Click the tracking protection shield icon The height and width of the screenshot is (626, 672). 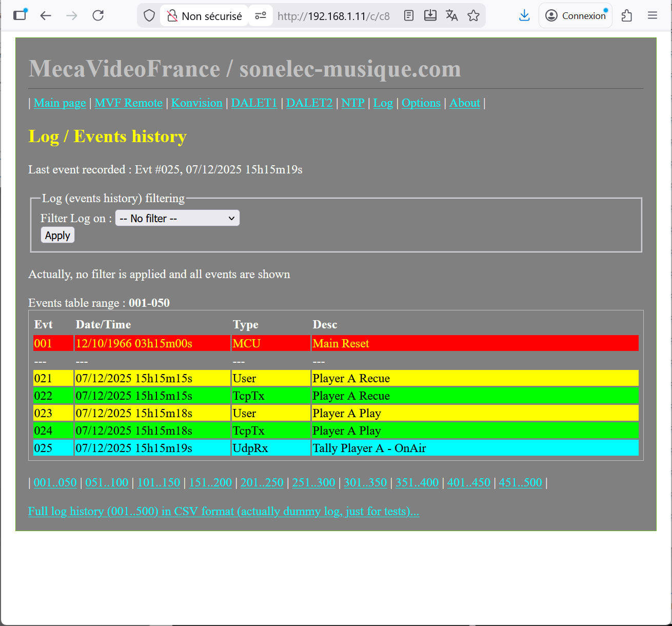tap(149, 16)
